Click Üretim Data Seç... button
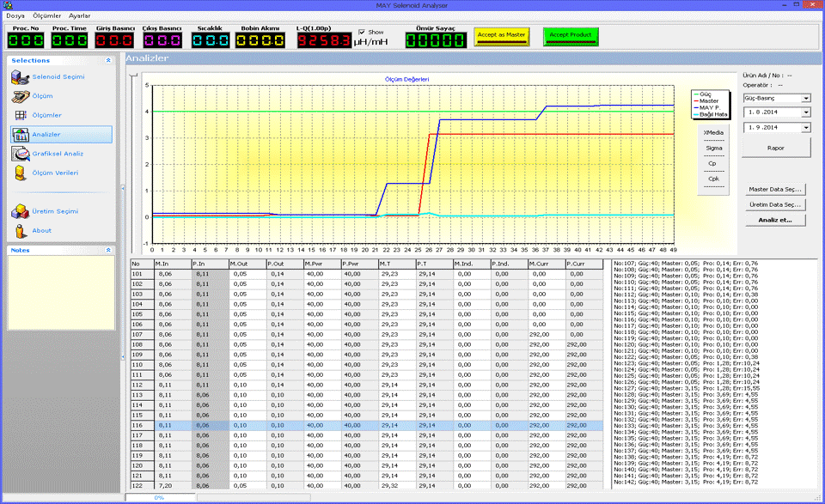The width and height of the screenshot is (825, 504). 775,205
